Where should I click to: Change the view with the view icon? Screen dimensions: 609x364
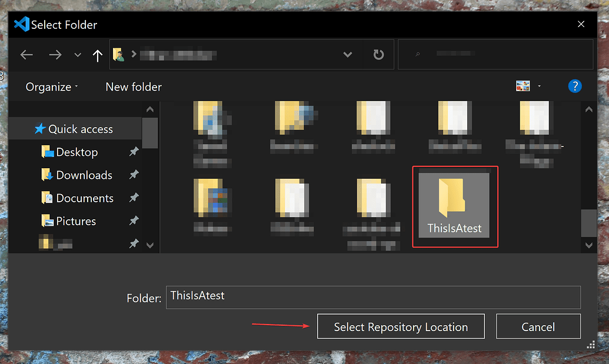[x=523, y=86]
